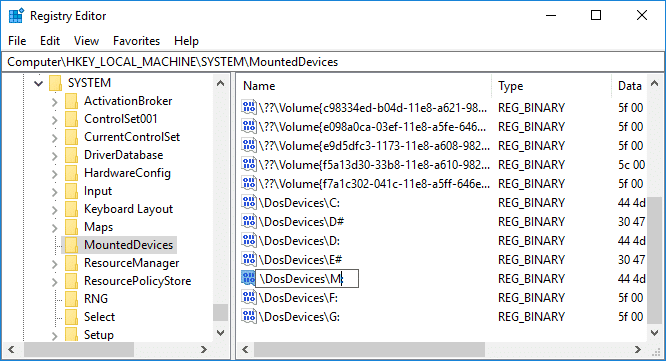This screenshot has width=666, height=361.
Task: Click the RNG folder icon
Action: [x=71, y=299]
